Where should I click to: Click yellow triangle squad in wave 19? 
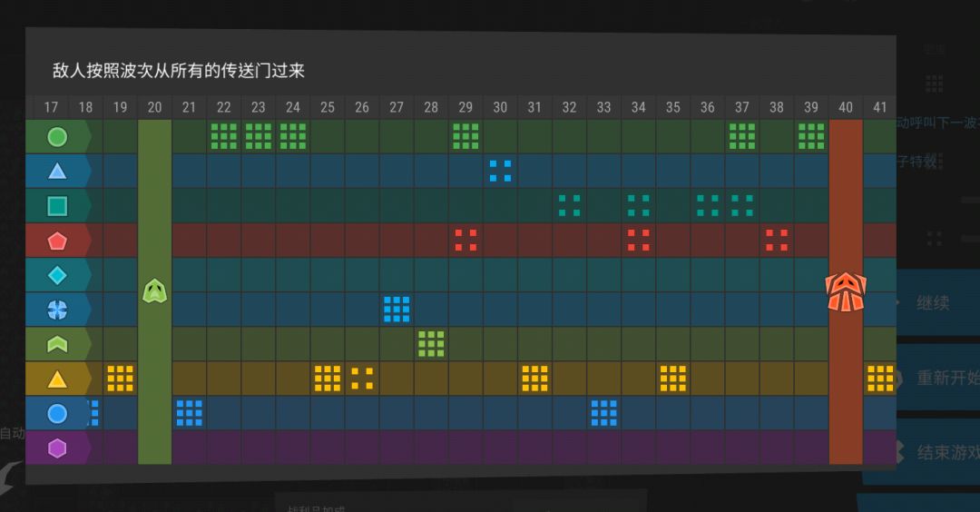[x=120, y=379]
